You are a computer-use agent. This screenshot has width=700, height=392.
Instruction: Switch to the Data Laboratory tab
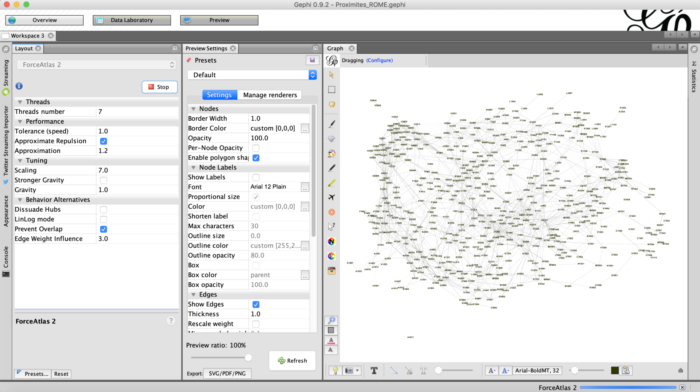[132, 20]
